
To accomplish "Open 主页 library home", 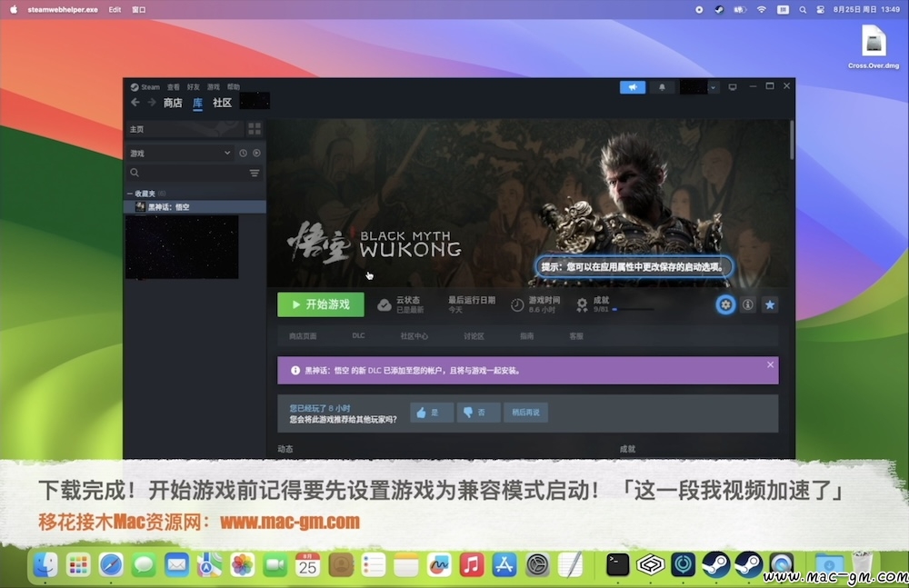I will pyautogui.click(x=185, y=129).
